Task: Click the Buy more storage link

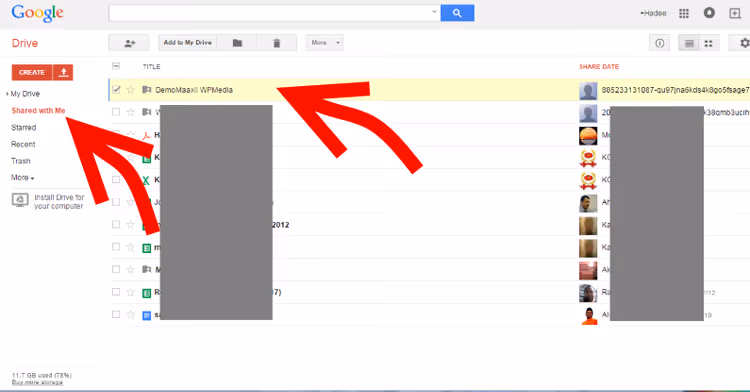Action: (37, 382)
